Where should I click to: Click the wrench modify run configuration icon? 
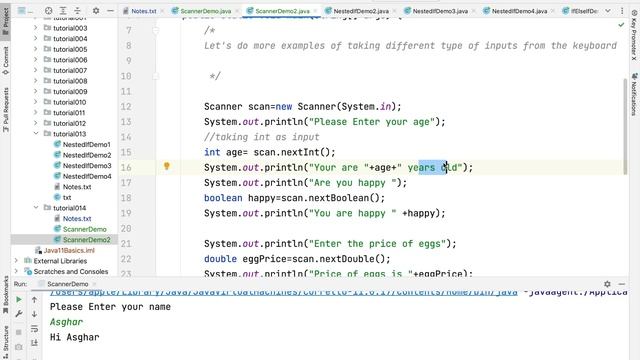pos(19,314)
